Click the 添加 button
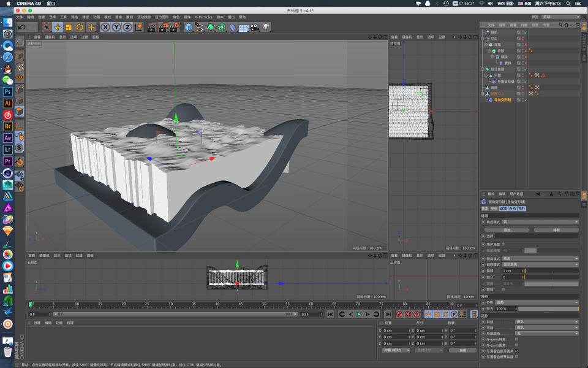The image size is (588, 368). point(507,230)
